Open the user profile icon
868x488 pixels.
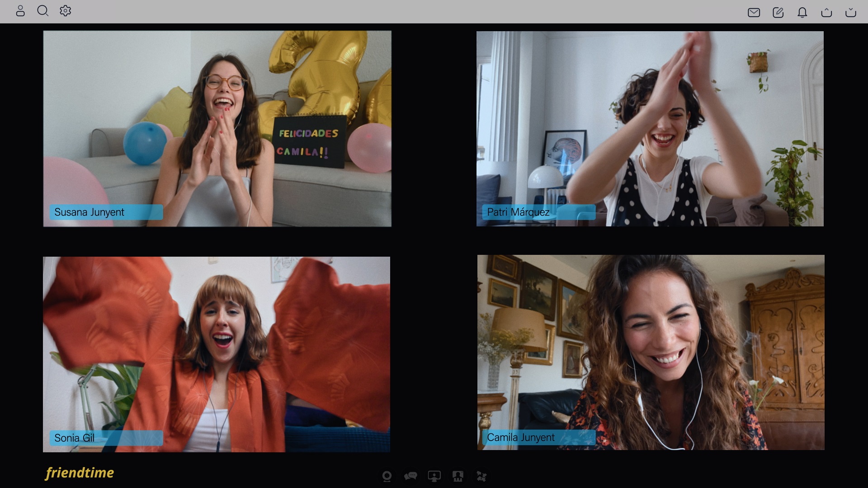point(20,11)
